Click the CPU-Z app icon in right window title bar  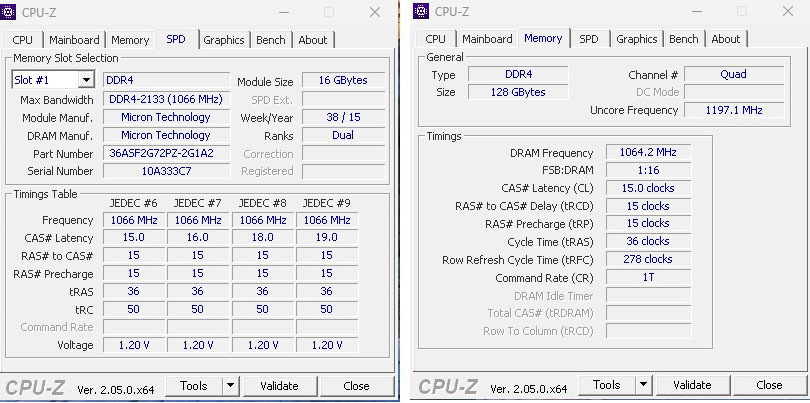tap(421, 11)
